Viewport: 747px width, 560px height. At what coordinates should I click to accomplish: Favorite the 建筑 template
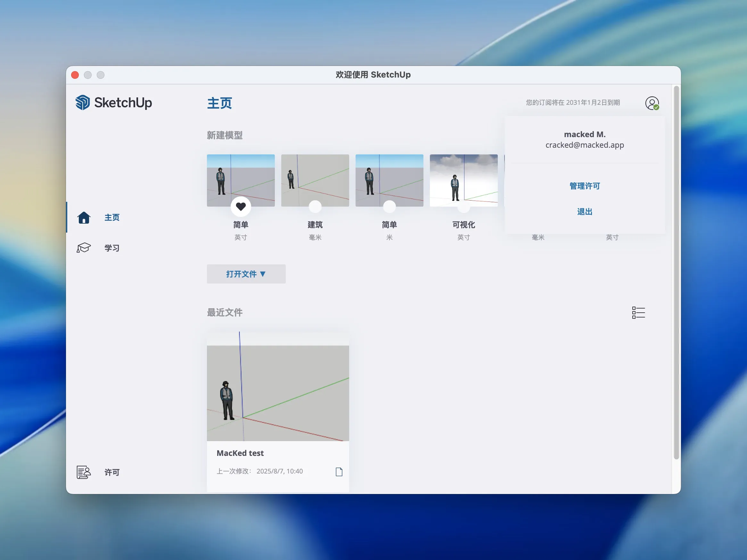315,206
